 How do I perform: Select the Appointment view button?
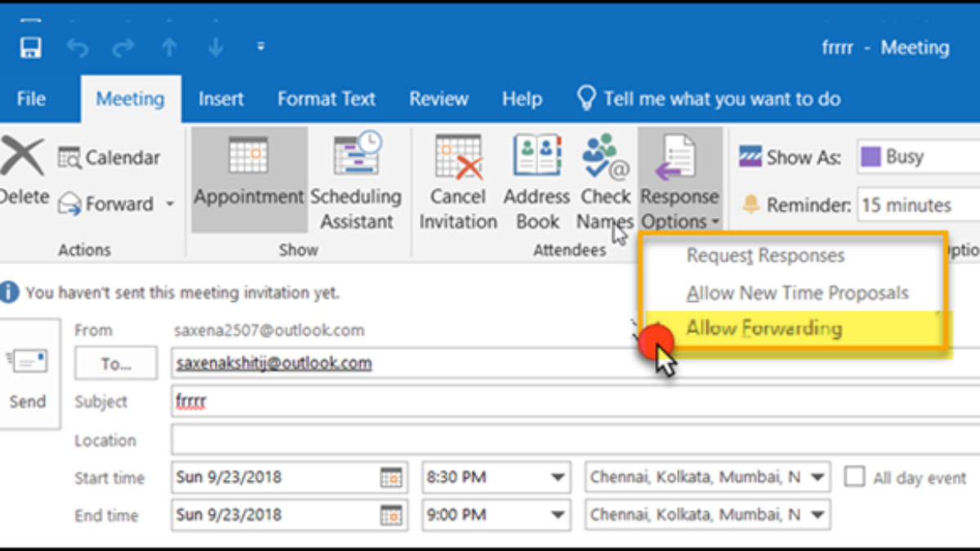click(x=249, y=180)
